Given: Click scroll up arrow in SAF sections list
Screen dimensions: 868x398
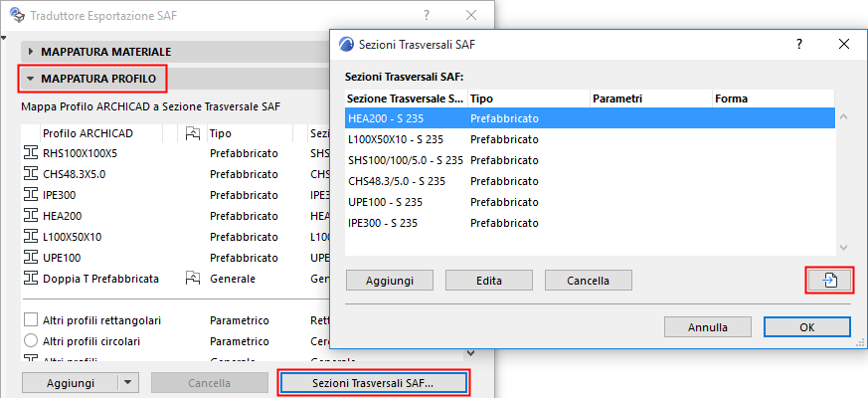Looking at the screenshot, I should [843, 117].
